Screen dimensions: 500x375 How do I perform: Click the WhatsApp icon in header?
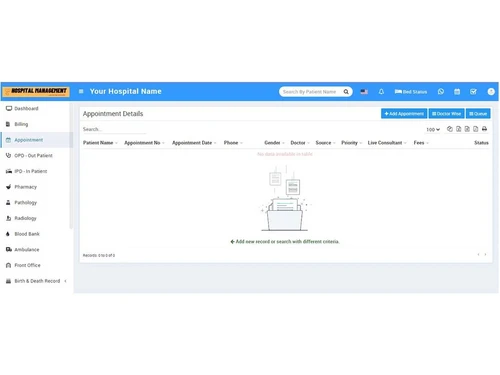point(441,92)
